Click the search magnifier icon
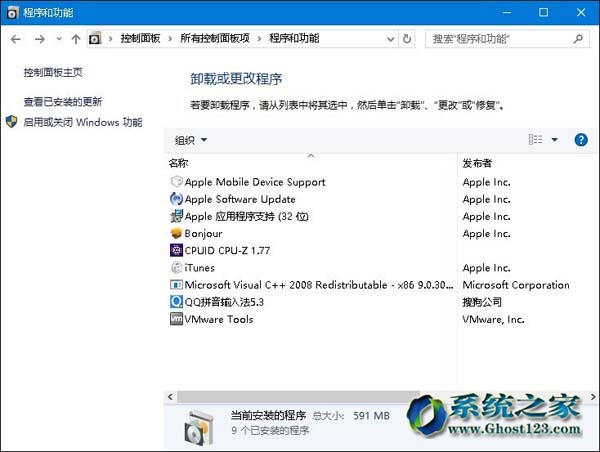 (578, 39)
